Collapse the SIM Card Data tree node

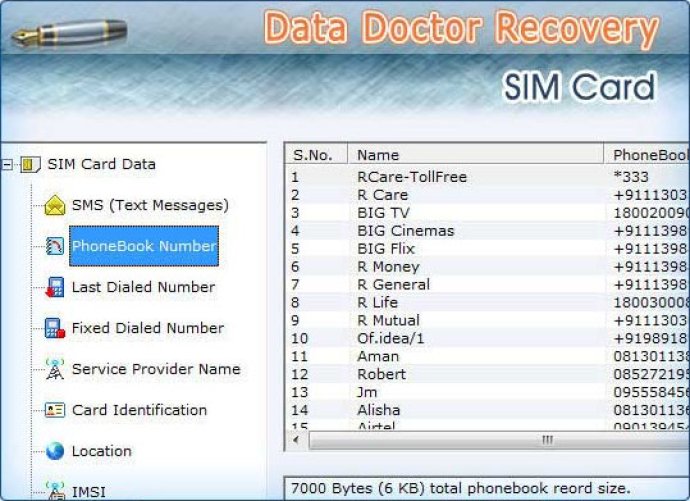pyautogui.click(x=7, y=165)
